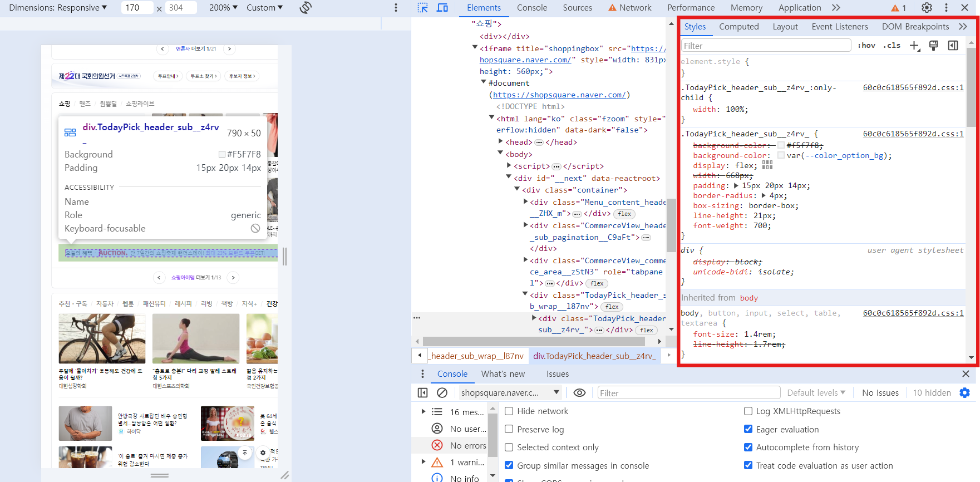Open console settings blue gear

click(965, 393)
